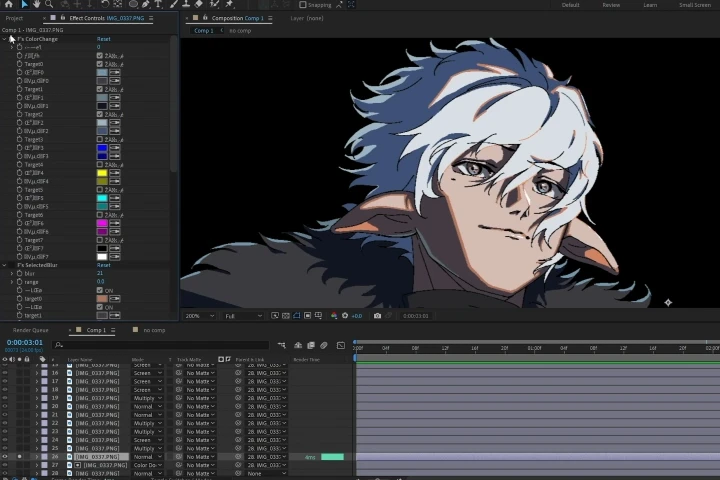
Task: Collapse the F's ColorChange effect
Action: pyautogui.click(x=5, y=39)
